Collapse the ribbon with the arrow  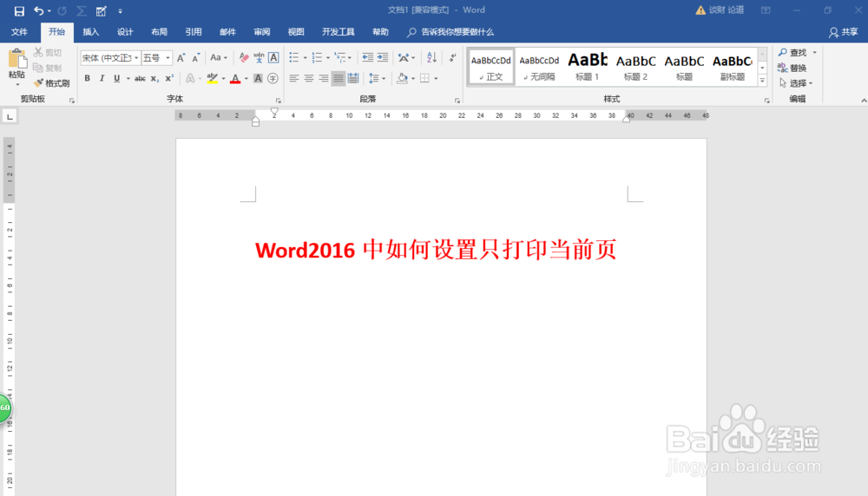pyautogui.click(x=864, y=101)
